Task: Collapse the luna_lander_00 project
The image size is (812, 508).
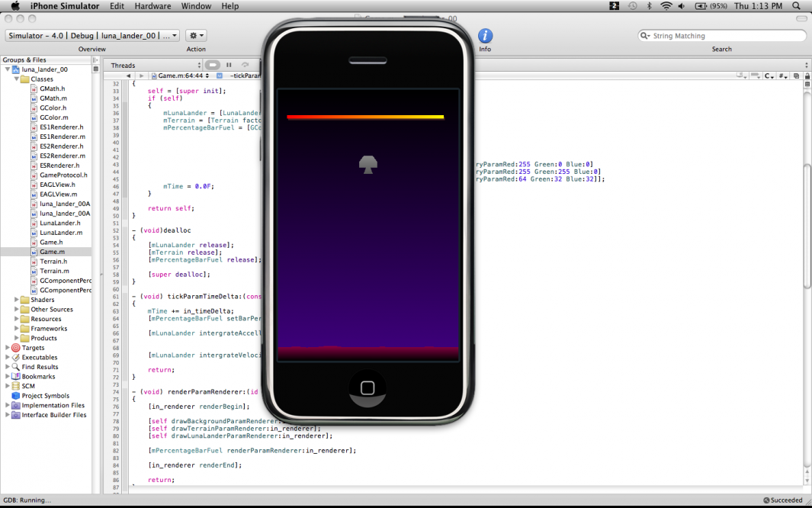Action: [x=8, y=69]
